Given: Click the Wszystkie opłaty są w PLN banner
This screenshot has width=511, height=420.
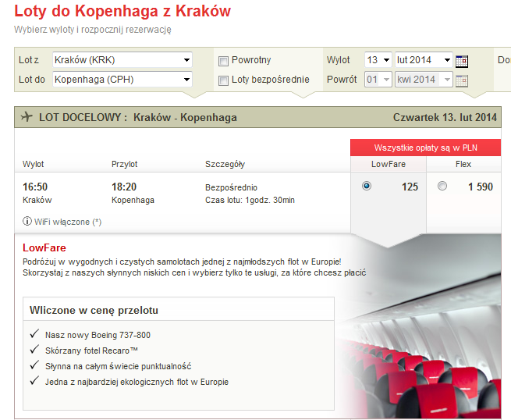Looking at the screenshot, I should point(426,148).
